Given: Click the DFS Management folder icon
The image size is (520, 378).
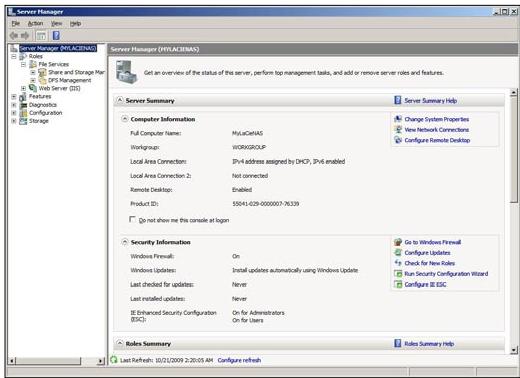Looking at the screenshot, I should (x=42, y=80).
